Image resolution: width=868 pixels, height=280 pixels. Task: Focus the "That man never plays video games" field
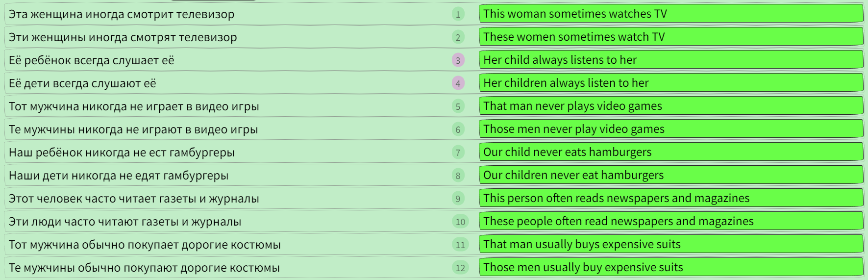tap(670, 106)
